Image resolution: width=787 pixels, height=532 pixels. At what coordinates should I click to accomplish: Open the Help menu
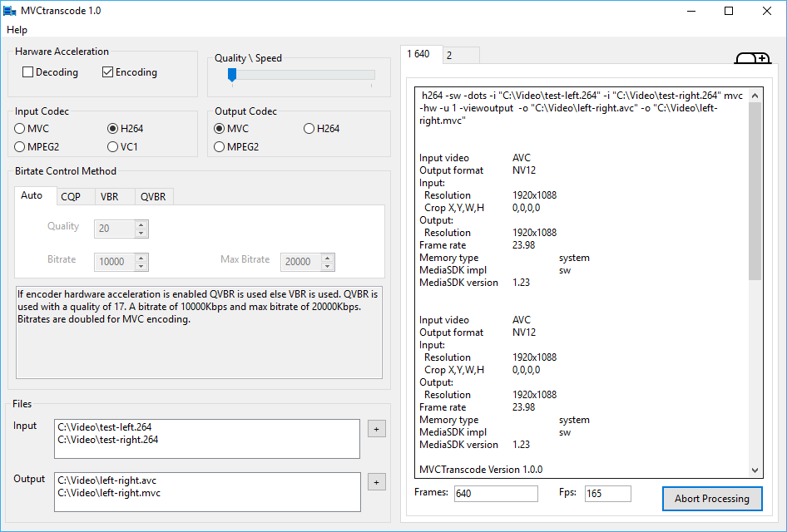click(x=17, y=30)
